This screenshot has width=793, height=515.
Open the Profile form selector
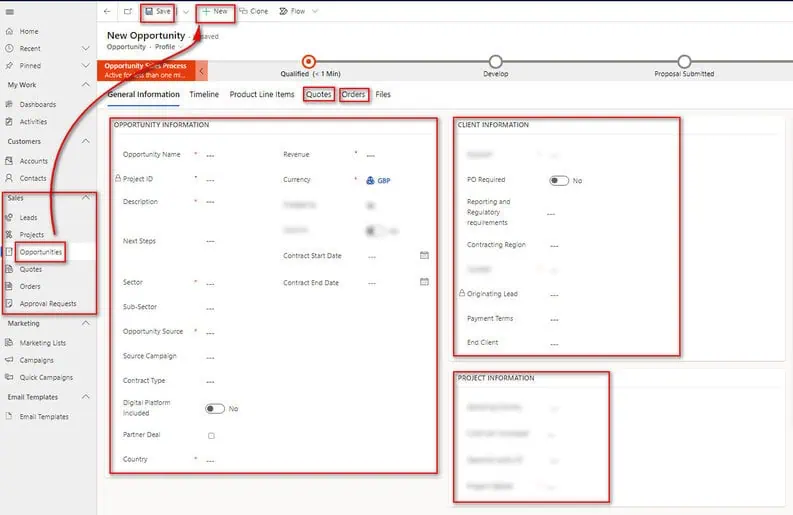(169, 47)
